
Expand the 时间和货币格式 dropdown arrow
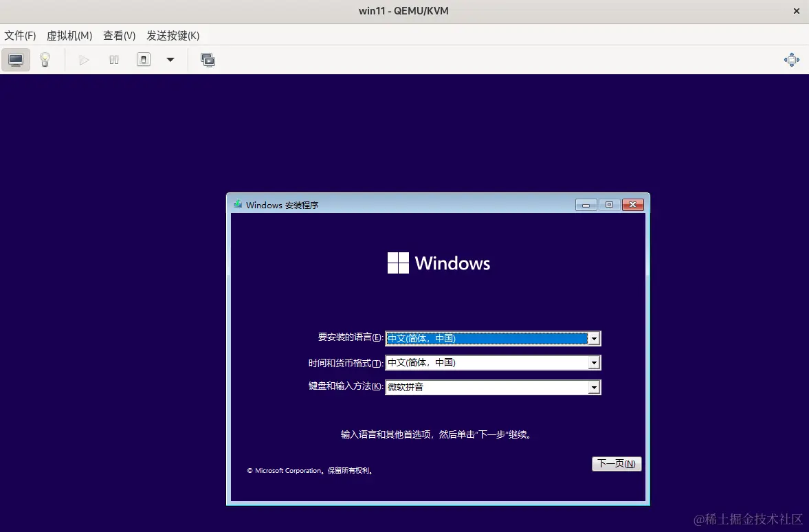[x=594, y=363]
